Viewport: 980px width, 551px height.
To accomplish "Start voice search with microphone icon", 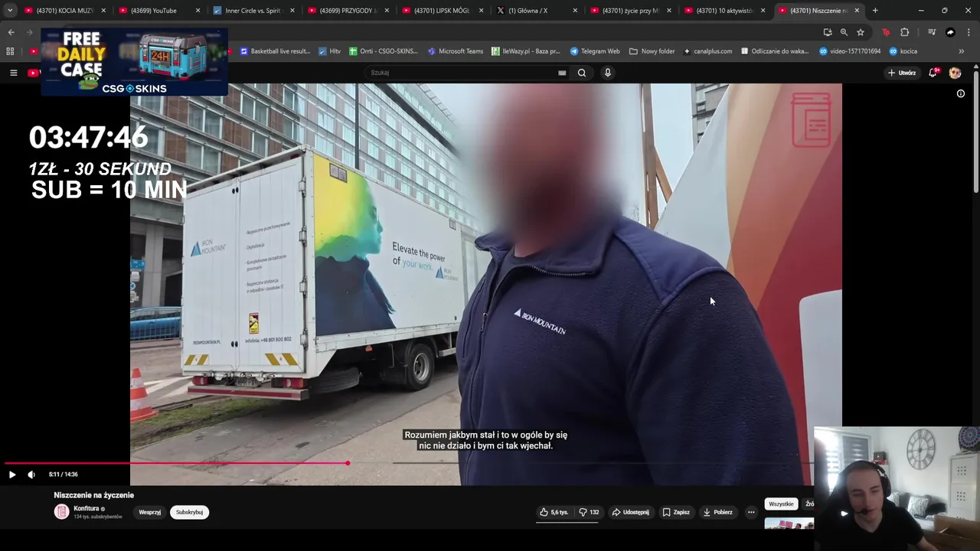I will (x=608, y=73).
